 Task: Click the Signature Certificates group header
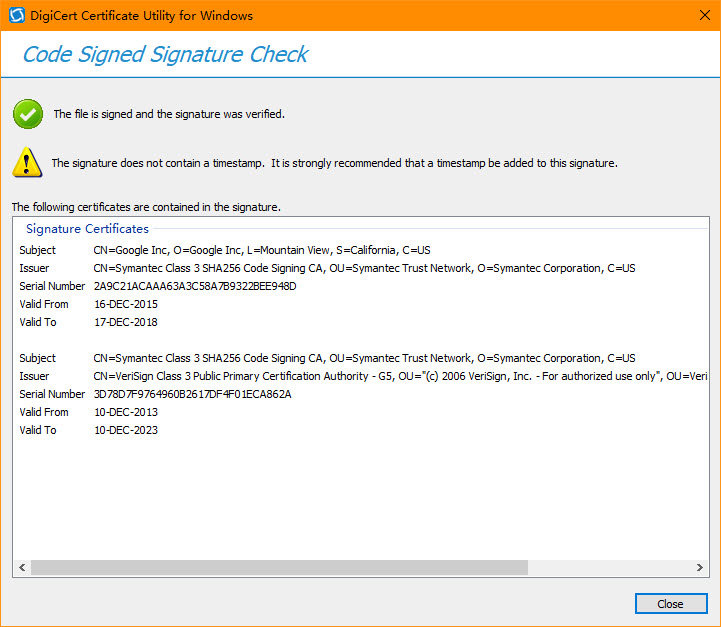[87, 228]
